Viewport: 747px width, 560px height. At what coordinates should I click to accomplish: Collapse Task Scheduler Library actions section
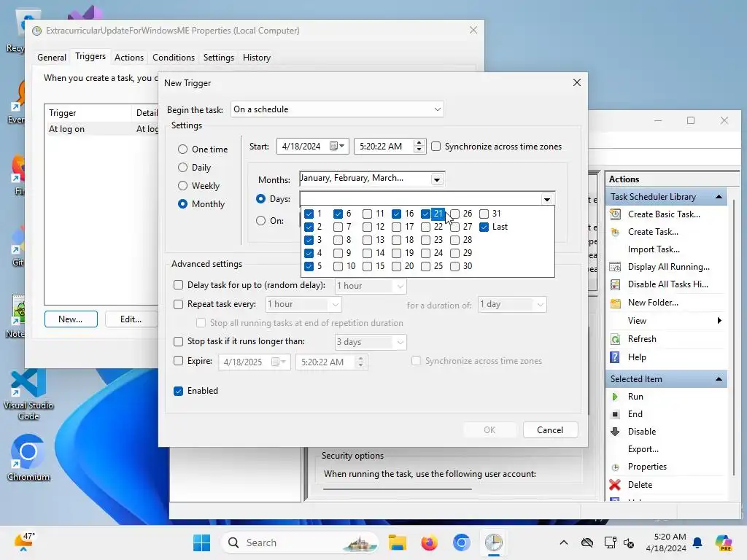point(719,197)
